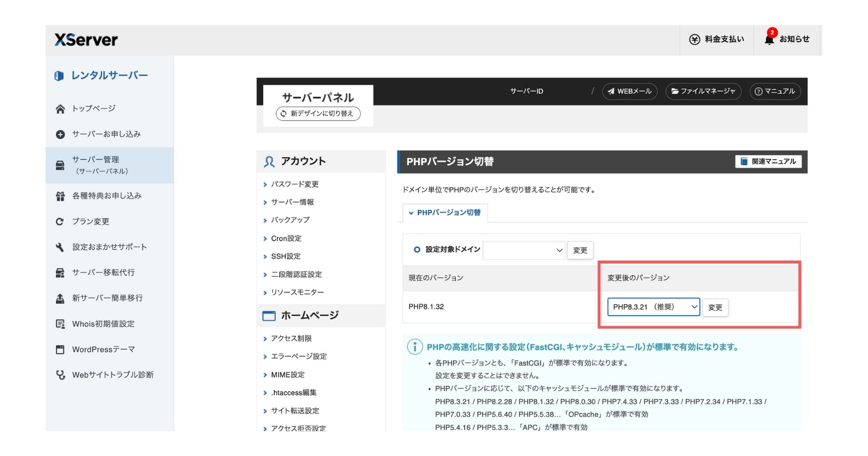Open the PHP8.3.21（推奨） version dropdown
The image size is (868, 456).
click(x=653, y=307)
